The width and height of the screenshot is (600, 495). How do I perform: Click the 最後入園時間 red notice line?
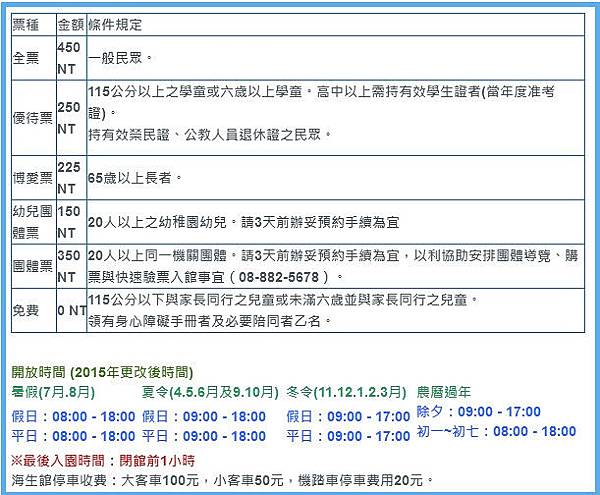click(103, 461)
